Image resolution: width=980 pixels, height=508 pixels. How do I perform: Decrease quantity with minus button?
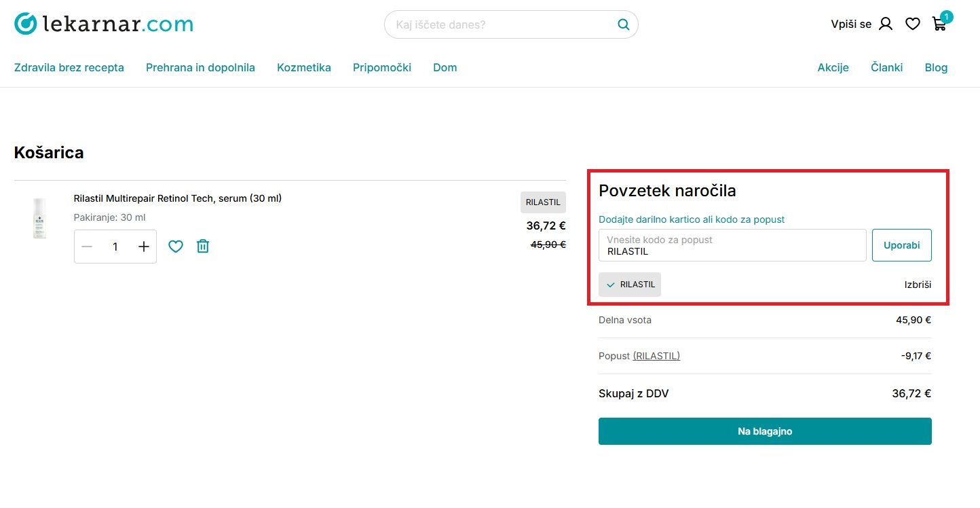point(87,247)
